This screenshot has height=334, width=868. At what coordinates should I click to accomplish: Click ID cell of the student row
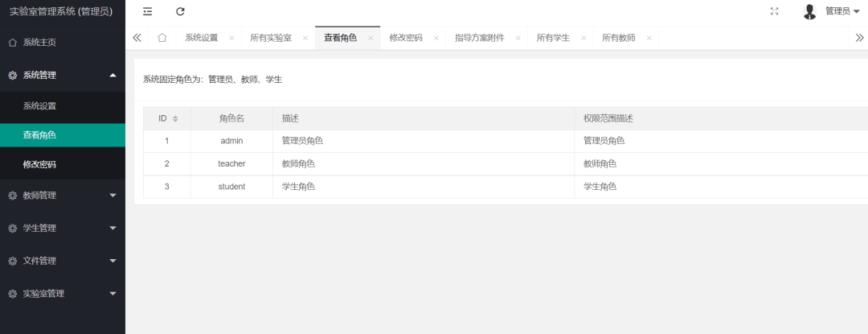click(x=166, y=187)
